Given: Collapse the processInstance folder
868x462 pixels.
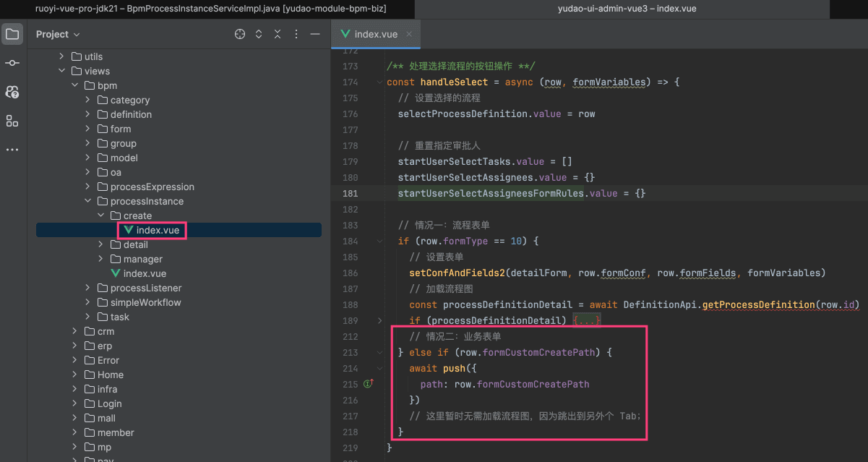Looking at the screenshot, I should [88, 201].
